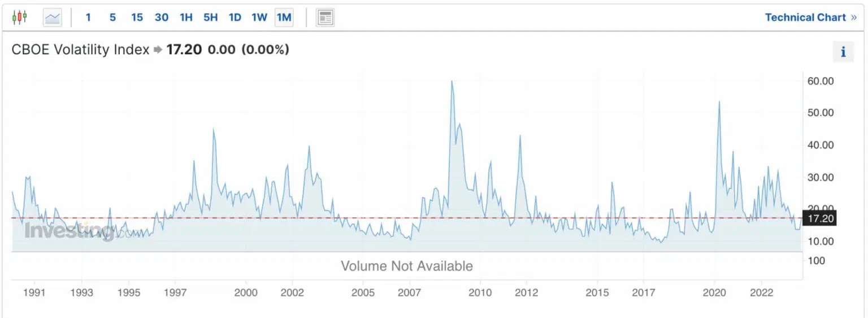The width and height of the screenshot is (868, 318).
Task: Click the 2015 x-axis label
Action: (x=597, y=293)
